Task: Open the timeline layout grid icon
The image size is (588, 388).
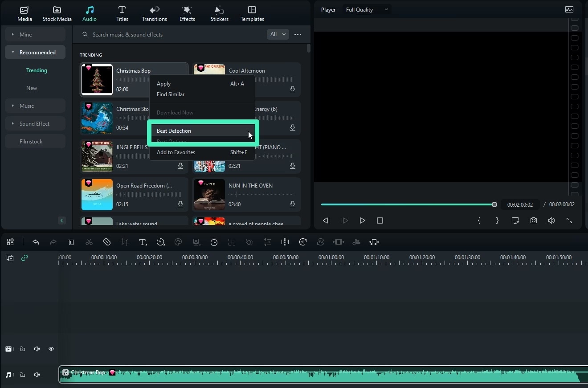Action: 10,242
